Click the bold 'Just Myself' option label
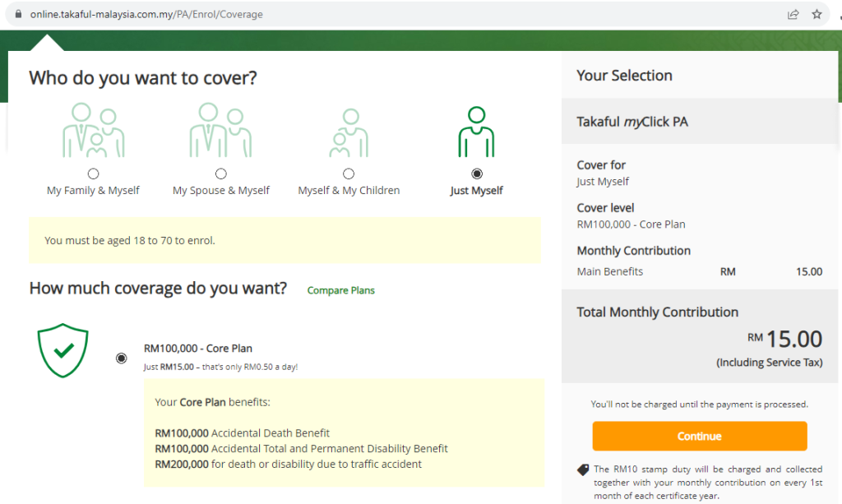Screen dimensions: 842x504 point(476,191)
